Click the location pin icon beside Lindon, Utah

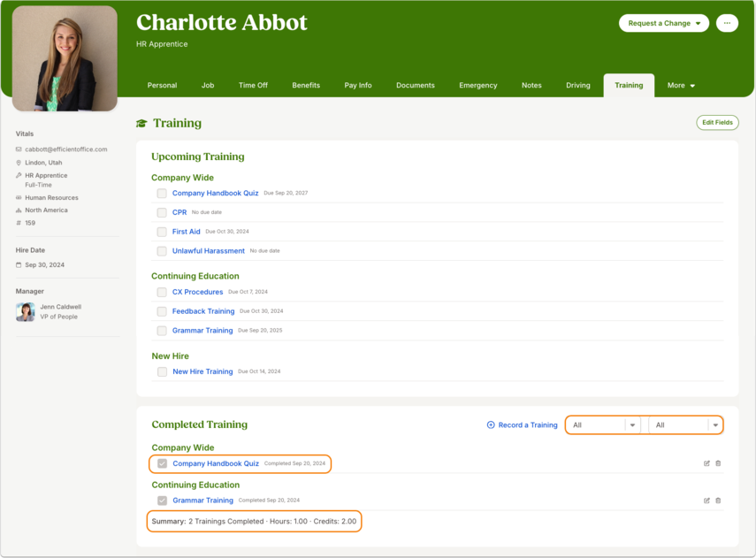pos(19,163)
